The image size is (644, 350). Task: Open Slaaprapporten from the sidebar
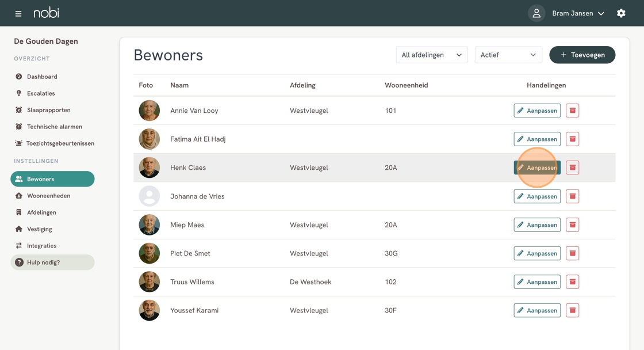pyautogui.click(x=48, y=110)
